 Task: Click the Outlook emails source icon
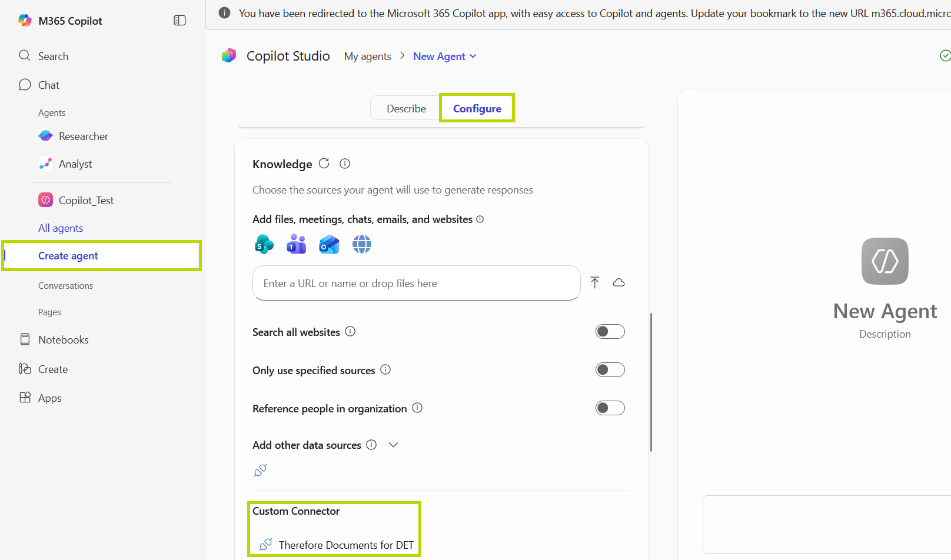[x=329, y=244]
